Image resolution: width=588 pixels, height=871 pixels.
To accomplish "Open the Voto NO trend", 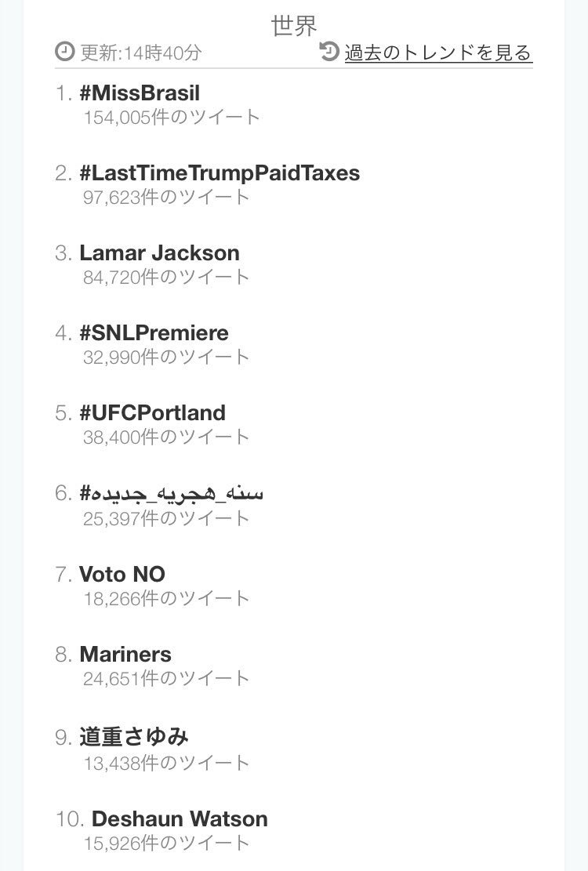I will pos(122,575).
